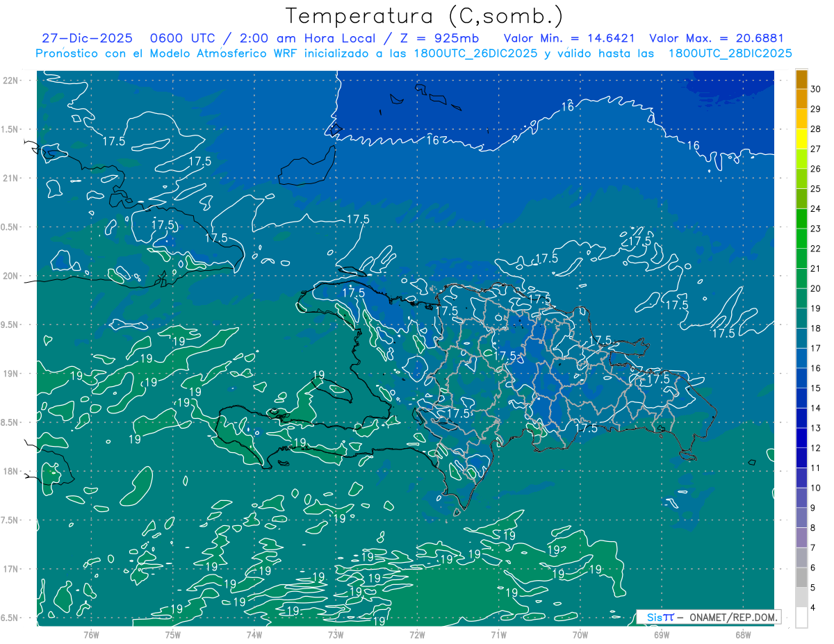Screen dimensions: 834x644
Task: Click the "Sis" logo text in credit box
Action: (654, 617)
